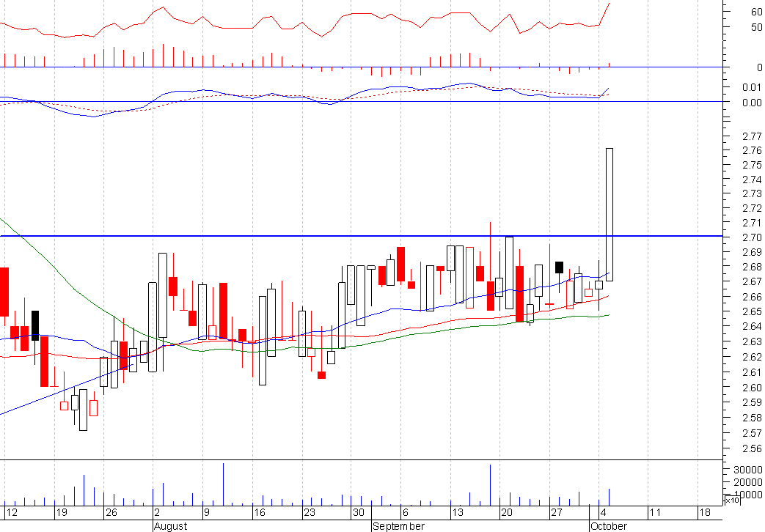Click the 2.68 price axis label
The width and height of the screenshot is (765, 532).
752,267
